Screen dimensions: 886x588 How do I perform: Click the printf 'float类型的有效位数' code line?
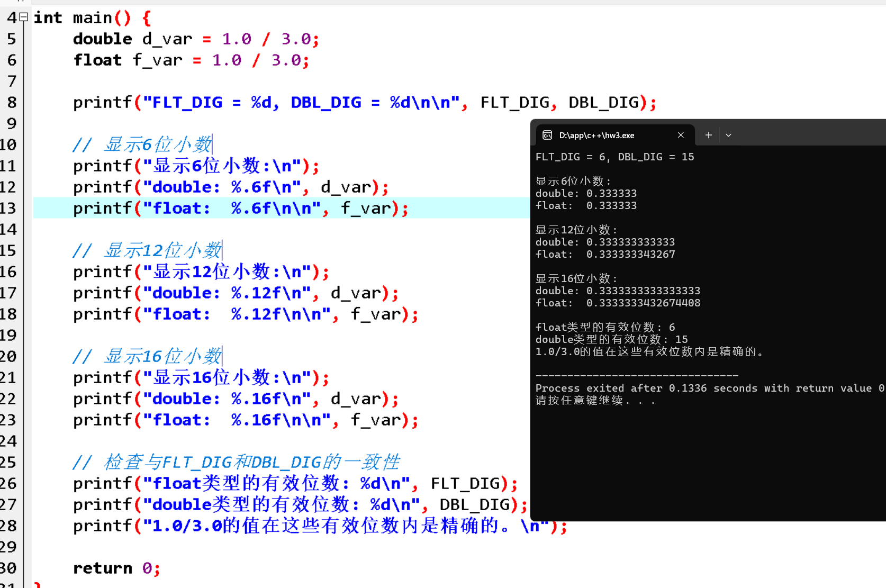(295, 484)
